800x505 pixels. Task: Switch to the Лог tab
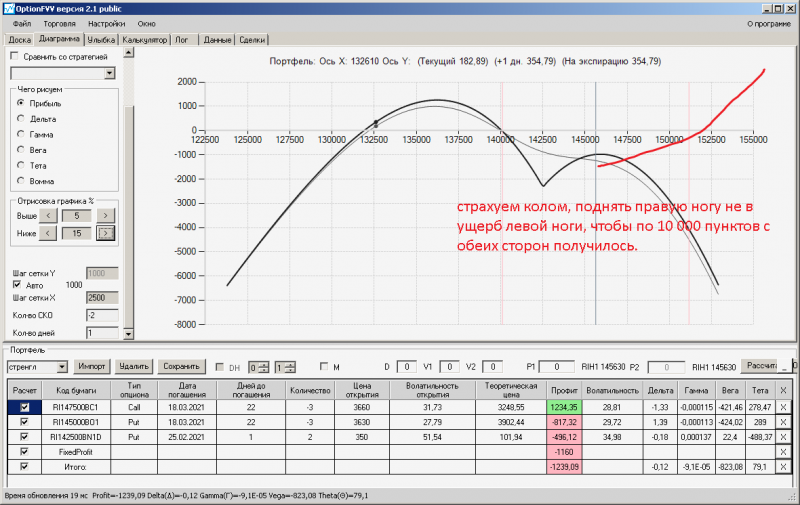182,40
